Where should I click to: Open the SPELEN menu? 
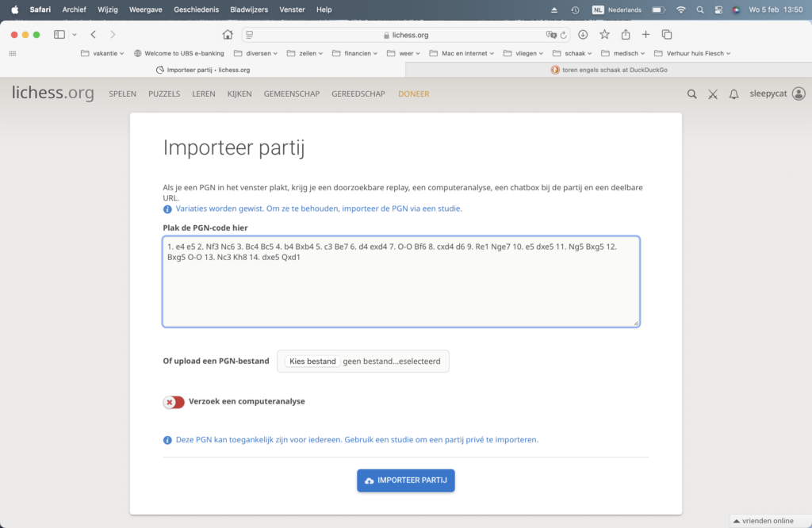click(x=123, y=94)
